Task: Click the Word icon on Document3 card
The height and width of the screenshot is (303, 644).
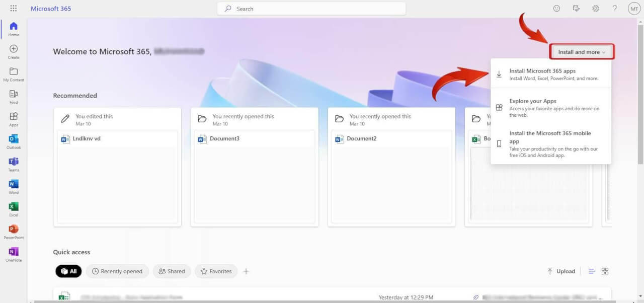Action: click(x=202, y=139)
